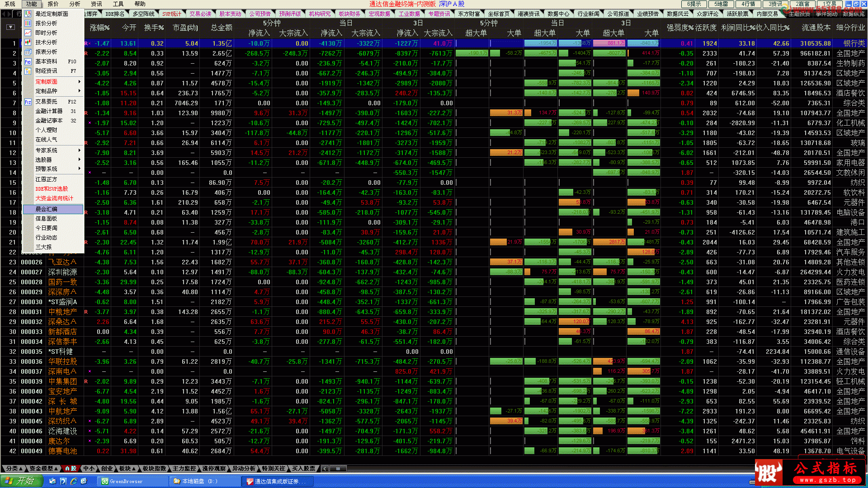The width and height of the screenshot is (868, 488).
Task: Open the 板块 bottom tab dropdown
Action: coord(134,469)
